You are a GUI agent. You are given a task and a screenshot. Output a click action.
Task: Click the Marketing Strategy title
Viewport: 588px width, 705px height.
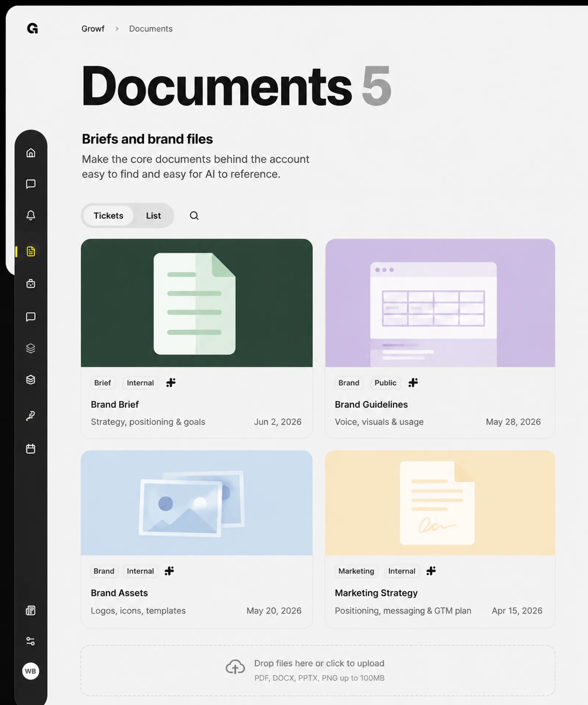tap(376, 593)
